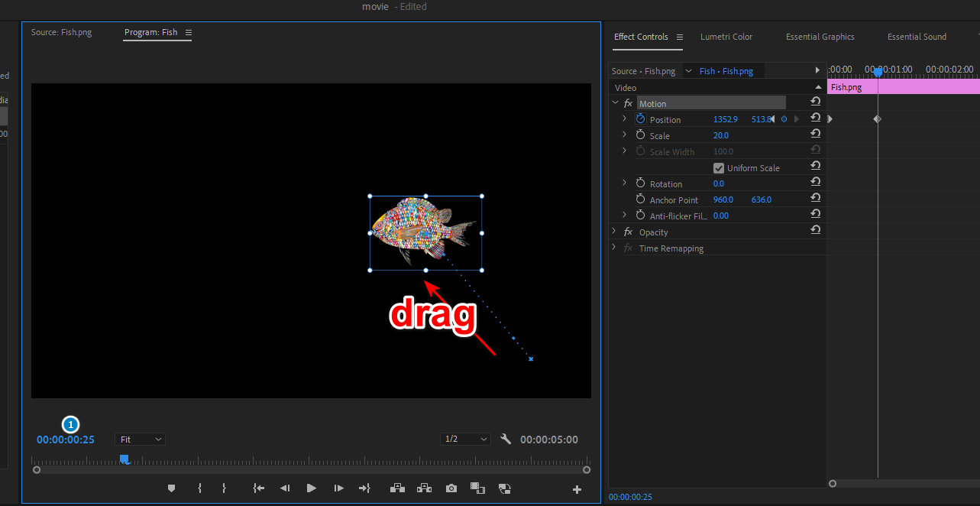
Task: Toggle Rotation animation stopwatch
Action: (x=640, y=183)
